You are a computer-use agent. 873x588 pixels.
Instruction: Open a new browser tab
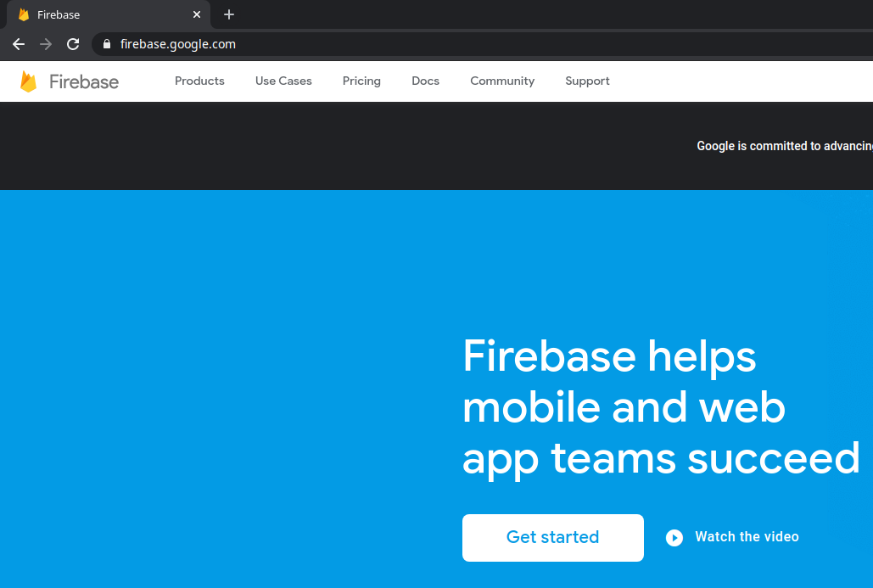point(229,14)
